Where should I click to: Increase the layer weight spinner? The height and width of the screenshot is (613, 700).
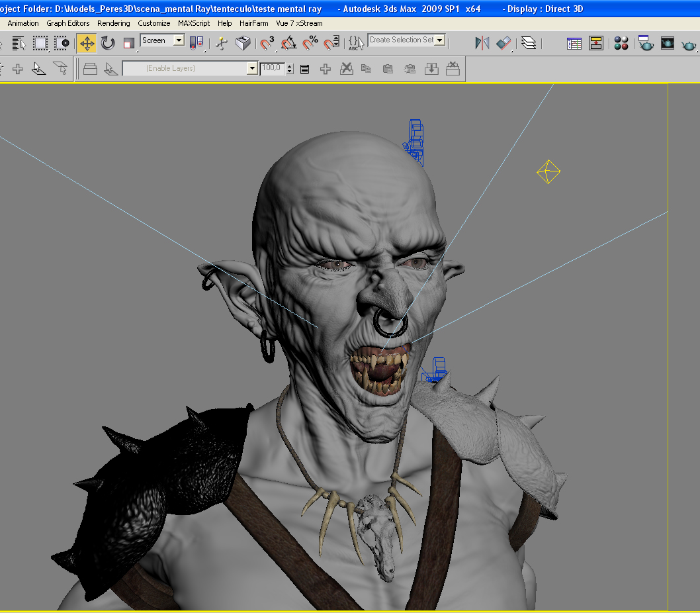point(290,66)
